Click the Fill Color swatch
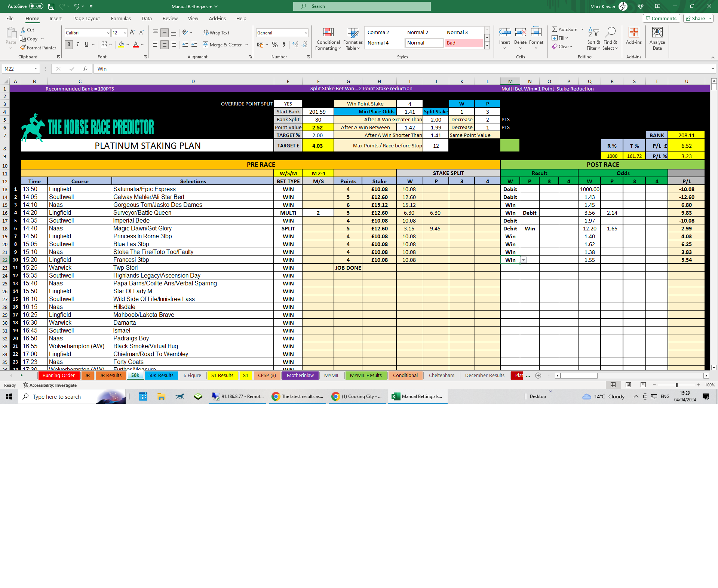 pyautogui.click(x=121, y=45)
